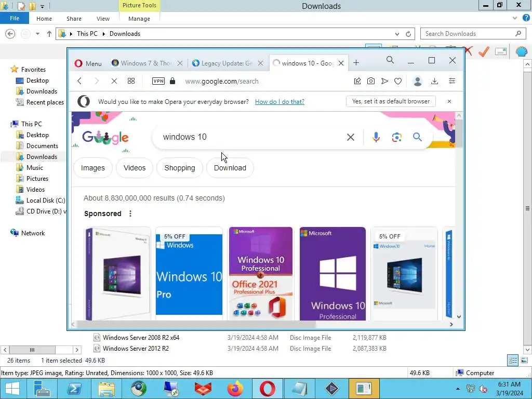Click the padlock site security icon
This screenshot has height=399, width=532.
click(172, 81)
